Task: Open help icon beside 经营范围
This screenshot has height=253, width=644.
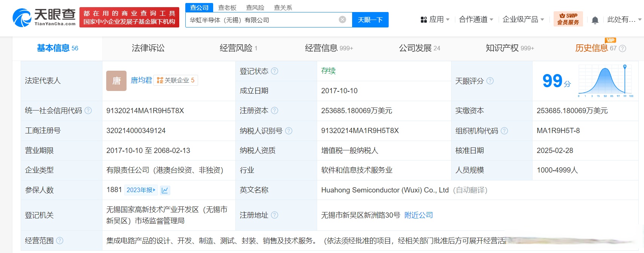Action: (60, 241)
